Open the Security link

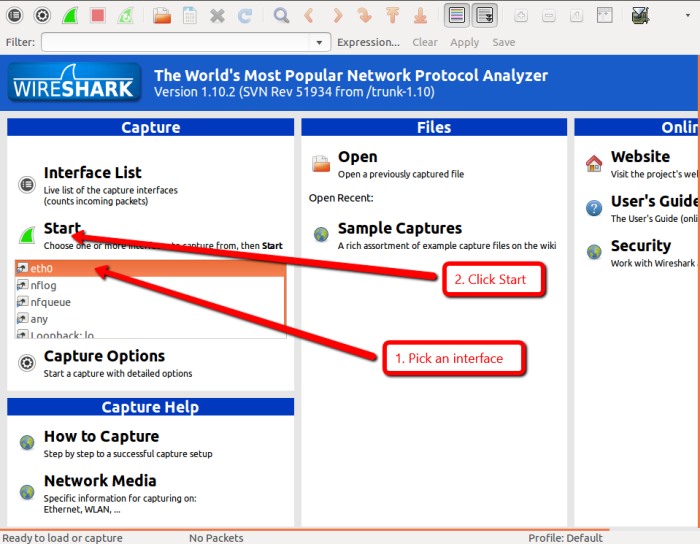641,246
